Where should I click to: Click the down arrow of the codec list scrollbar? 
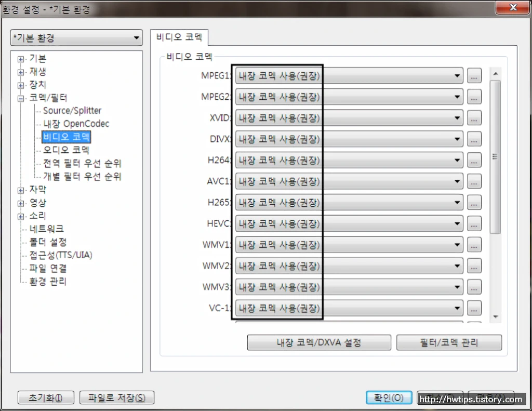tap(495, 316)
